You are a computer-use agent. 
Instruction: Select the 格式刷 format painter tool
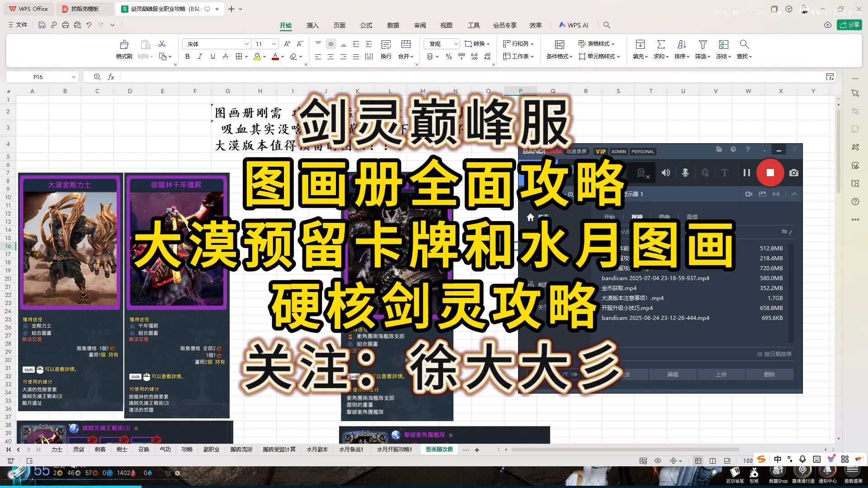pyautogui.click(x=123, y=49)
